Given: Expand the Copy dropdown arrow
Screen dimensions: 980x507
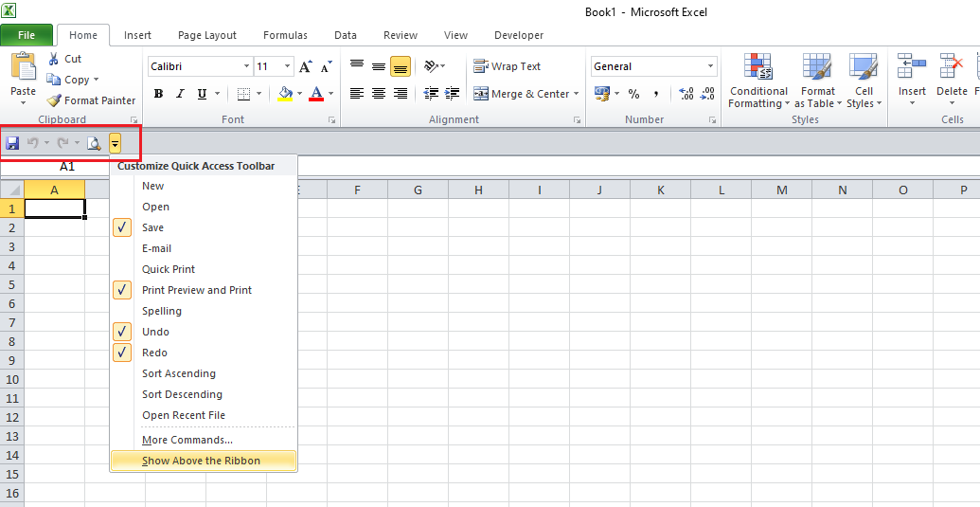Looking at the screenshot, I should (97, 80).
